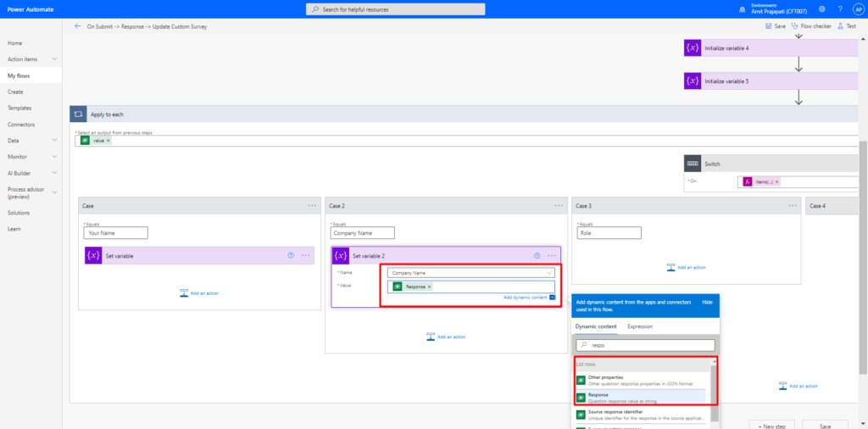
Task: Click the Case 4 header
Action: click(x=834, y=205)
